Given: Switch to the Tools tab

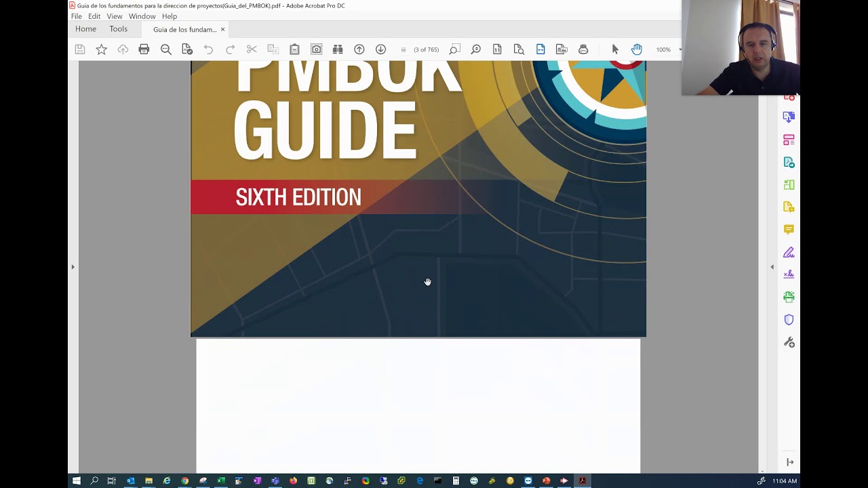Looking at the screenshot, I should tap(119, 29).
